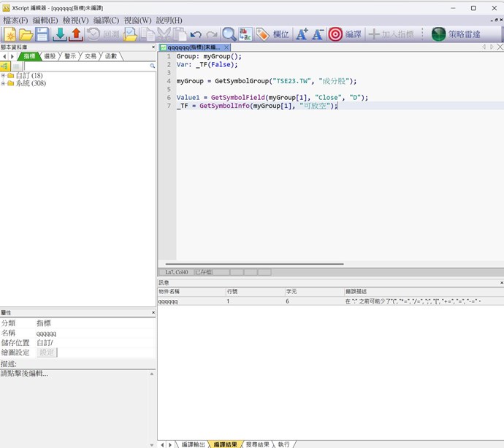The image size is (504, 448).
Task: Click the blue download arrow (import) icon
Action: point(60,34)
